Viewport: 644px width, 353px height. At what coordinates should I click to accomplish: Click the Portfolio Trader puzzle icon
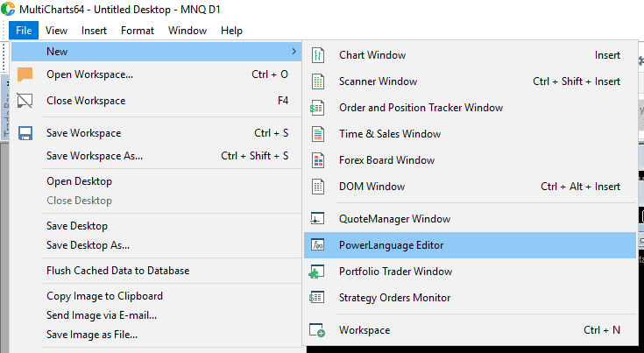316,272
